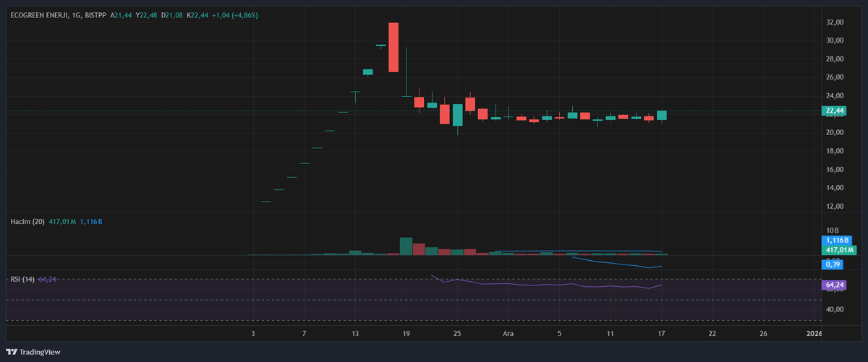This screenshot has width=868, height=362.
Task: Click the date label 11 on time axis
Action: pyautogui.click(x=610, y=334)
